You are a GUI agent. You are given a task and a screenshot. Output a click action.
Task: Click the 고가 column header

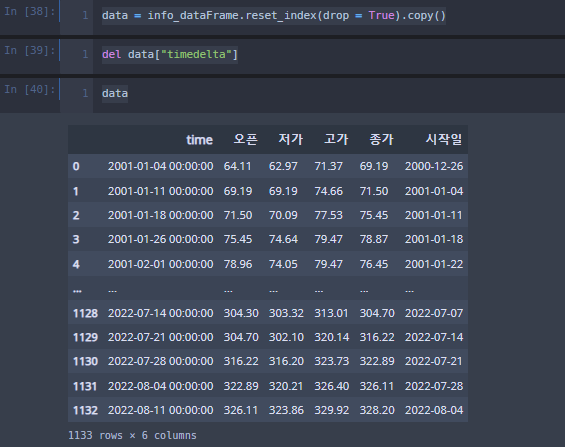tap(336, 139)
